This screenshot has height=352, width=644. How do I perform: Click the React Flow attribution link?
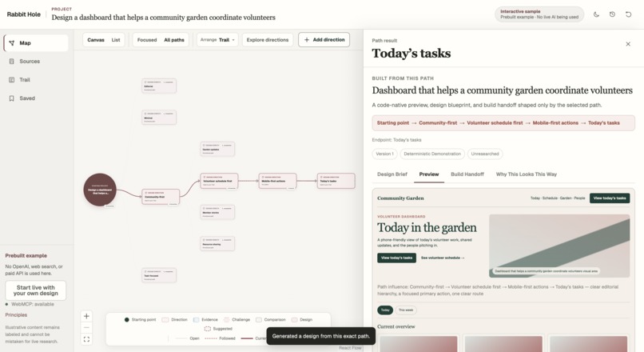coord(350,348)
